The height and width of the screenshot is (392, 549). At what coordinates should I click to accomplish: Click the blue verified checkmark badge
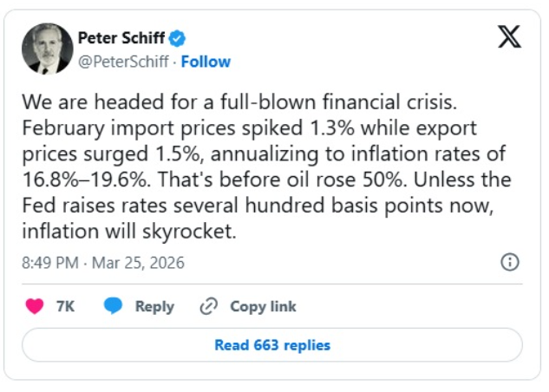178,38
